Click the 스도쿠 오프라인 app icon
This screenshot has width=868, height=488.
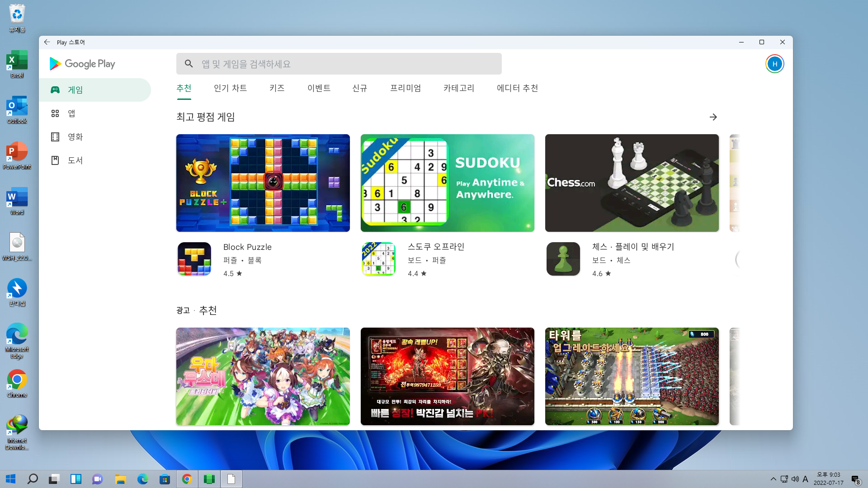(x=379, y=259)
